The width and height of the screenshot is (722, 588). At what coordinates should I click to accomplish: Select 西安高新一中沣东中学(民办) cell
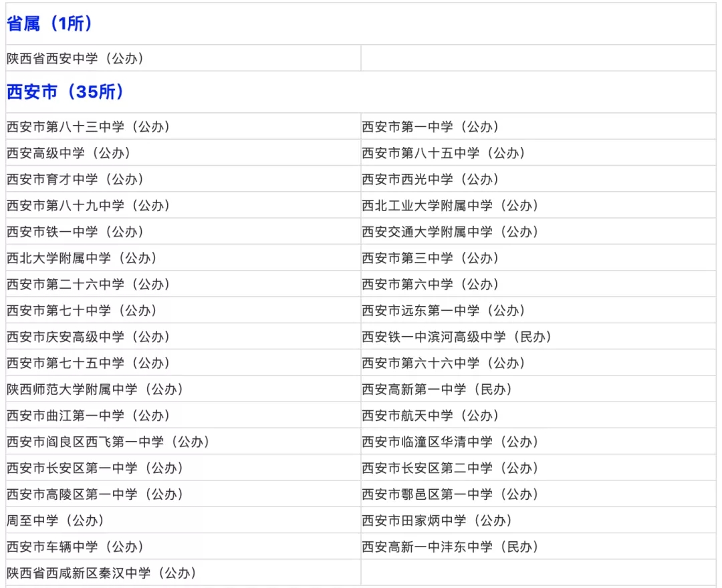[x=538, y=546]
